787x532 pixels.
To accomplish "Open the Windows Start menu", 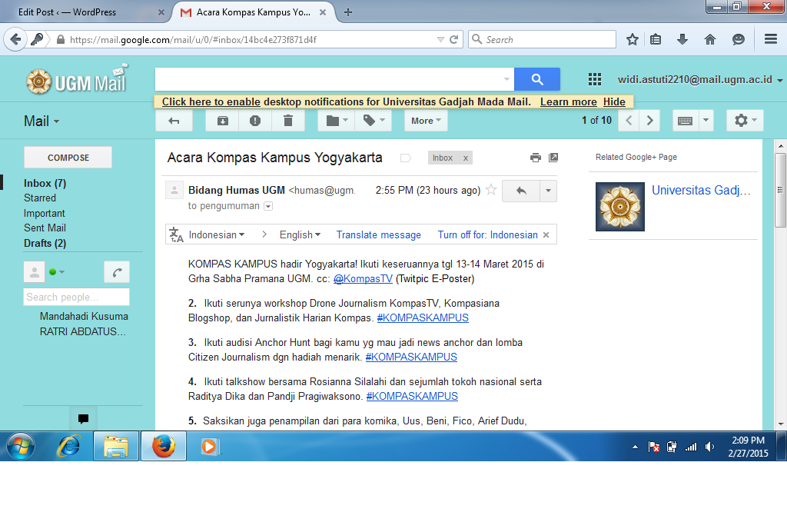I will click(21, 446).
